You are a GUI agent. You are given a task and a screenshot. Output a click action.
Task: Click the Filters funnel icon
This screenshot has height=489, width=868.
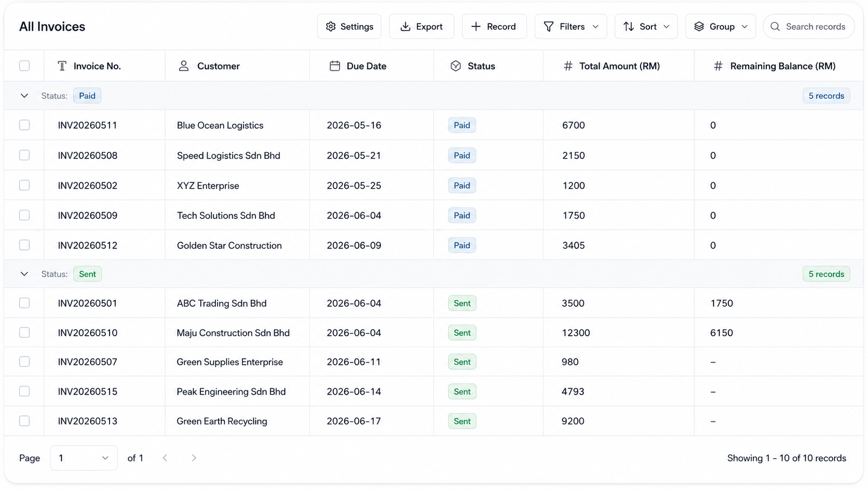549,27
